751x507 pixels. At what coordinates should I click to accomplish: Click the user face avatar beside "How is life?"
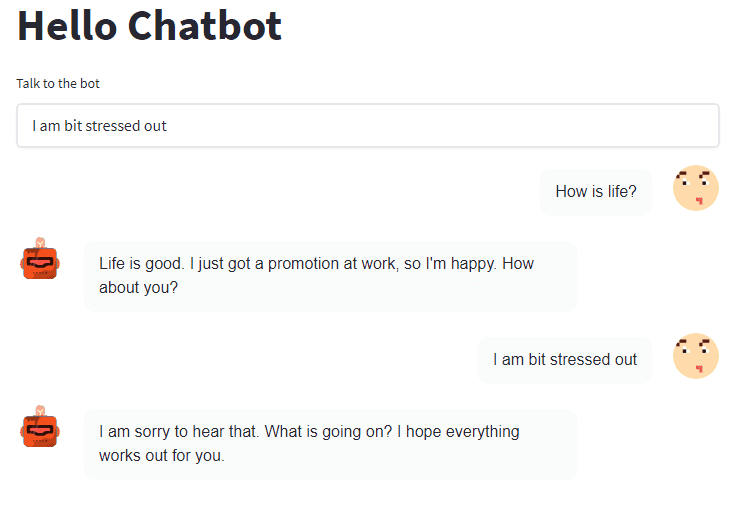pos(695,188)
